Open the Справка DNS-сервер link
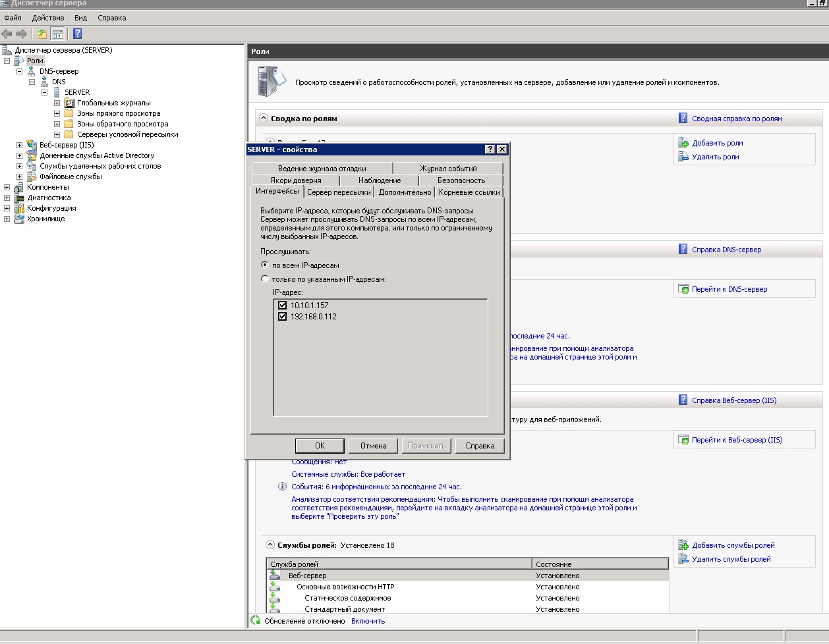 [x=726, y=250]
